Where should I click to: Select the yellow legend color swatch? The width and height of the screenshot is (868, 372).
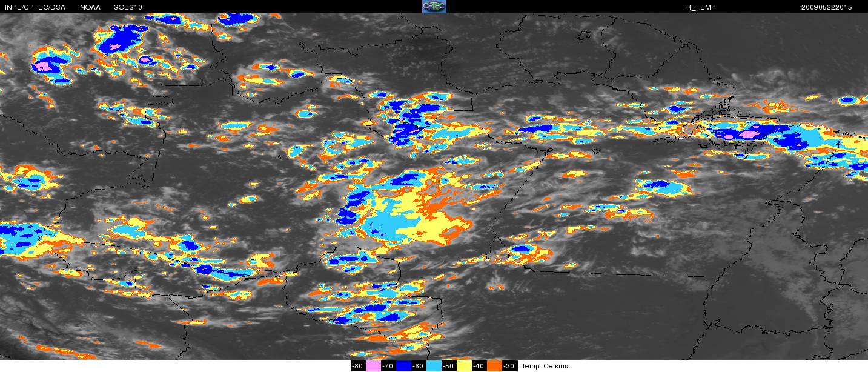coord(464,366)
